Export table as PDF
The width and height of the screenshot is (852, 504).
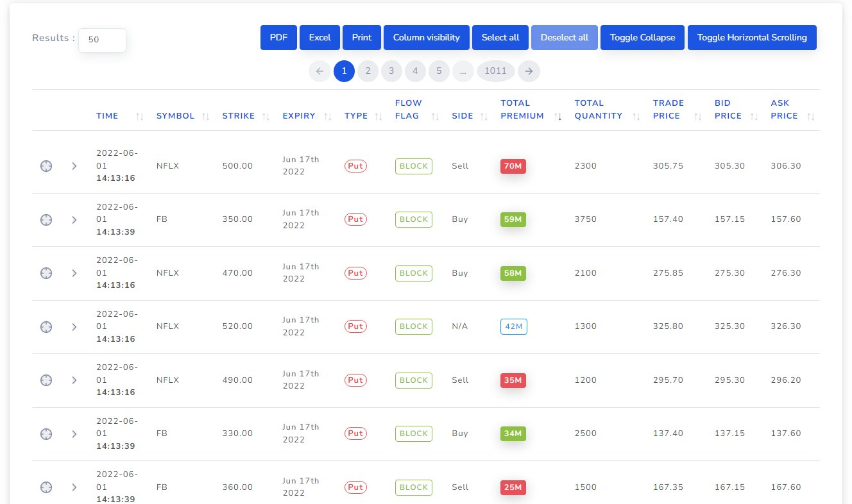tap(278, 37)
